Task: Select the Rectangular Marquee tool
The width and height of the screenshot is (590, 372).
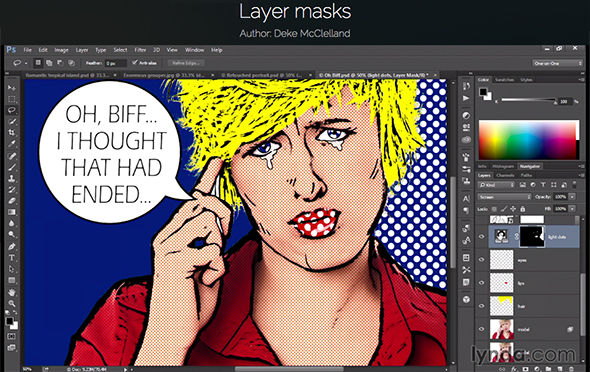Action: (x=12, y=99)
